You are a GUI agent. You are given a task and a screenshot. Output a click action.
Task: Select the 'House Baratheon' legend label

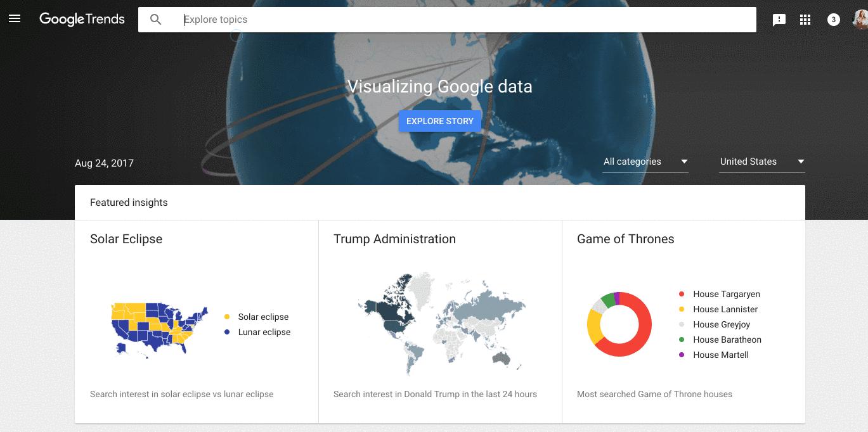coord(727,340)
